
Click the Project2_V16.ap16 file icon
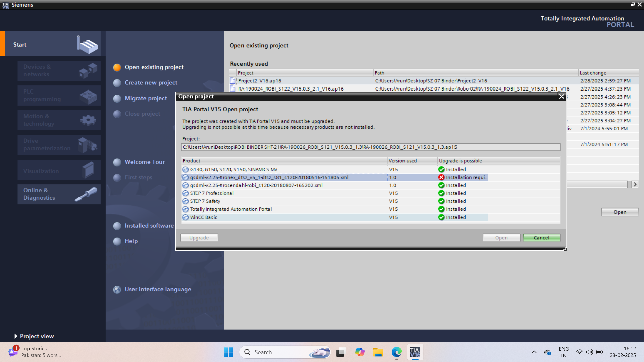(233, 81)
